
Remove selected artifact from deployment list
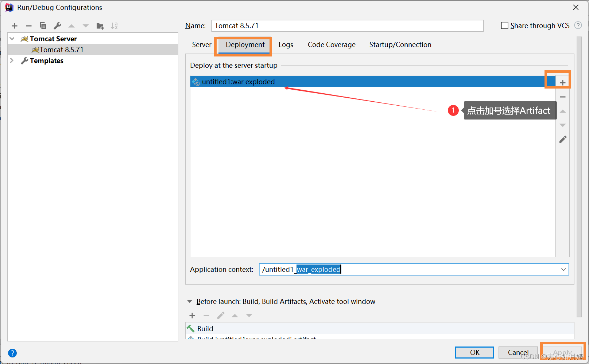[x=563, y=97]
